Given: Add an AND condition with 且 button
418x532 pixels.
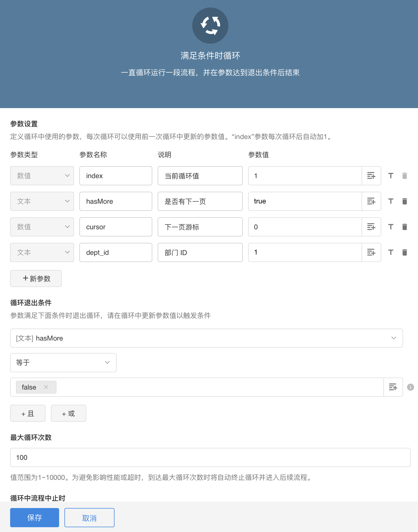Looking at the screenshot, I should [x=28, y=413].
